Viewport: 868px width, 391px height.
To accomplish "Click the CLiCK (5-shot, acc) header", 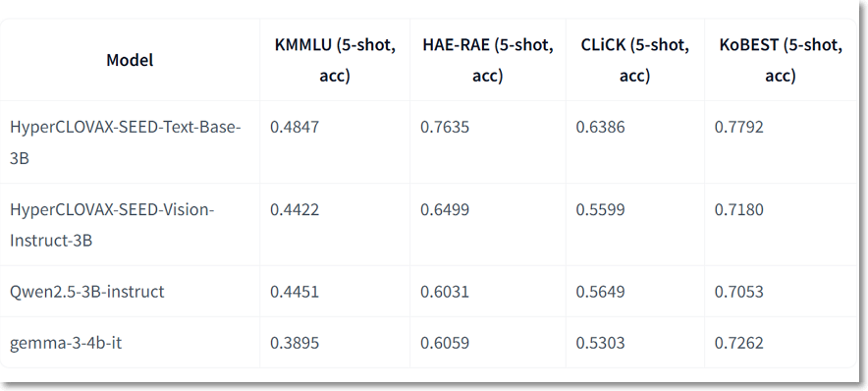I will click(635, 60).
